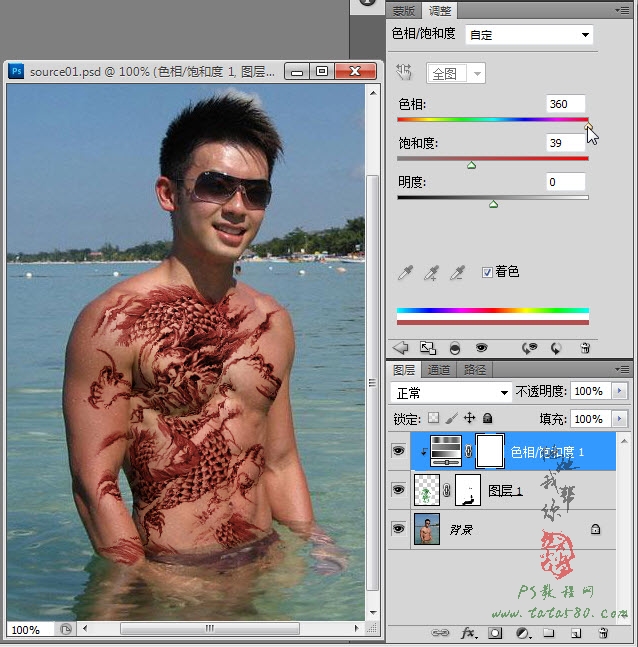
Task: Open the 自定 preset dropdown
Action: (529, 35)
